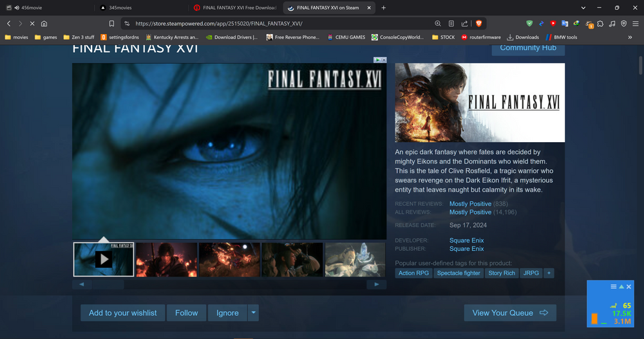Image resolution: width=644 pixels, height=339 pixels.
Task: Select the JRPG tag
Action: tap(531, 273)
